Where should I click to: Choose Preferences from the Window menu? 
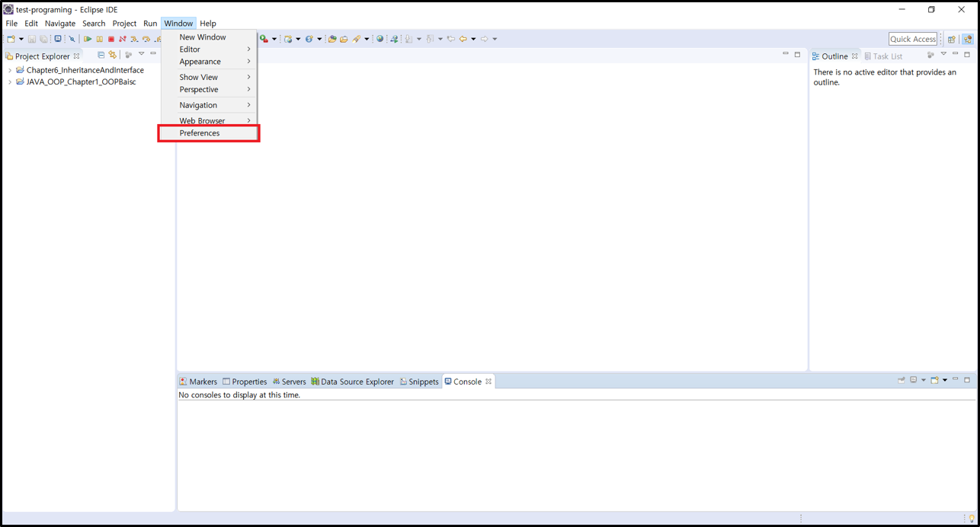click(x=209, y=133)
